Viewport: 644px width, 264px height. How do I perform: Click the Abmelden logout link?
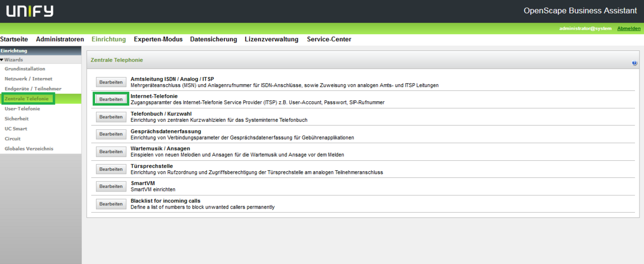[629, 29]
